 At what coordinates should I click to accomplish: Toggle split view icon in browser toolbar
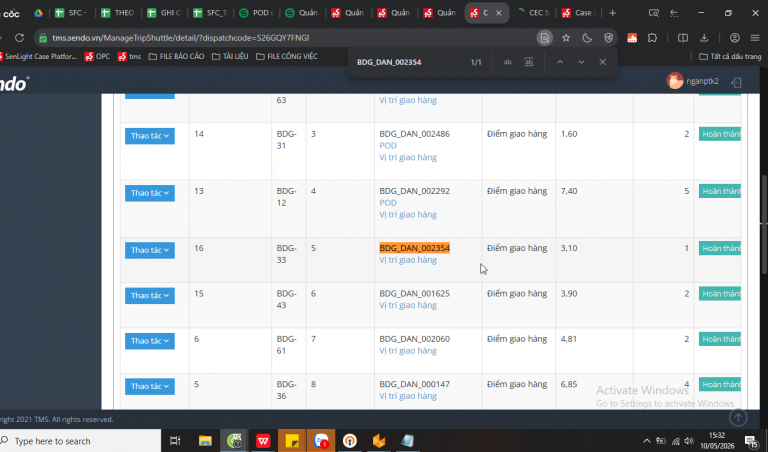tap(682, 38)
